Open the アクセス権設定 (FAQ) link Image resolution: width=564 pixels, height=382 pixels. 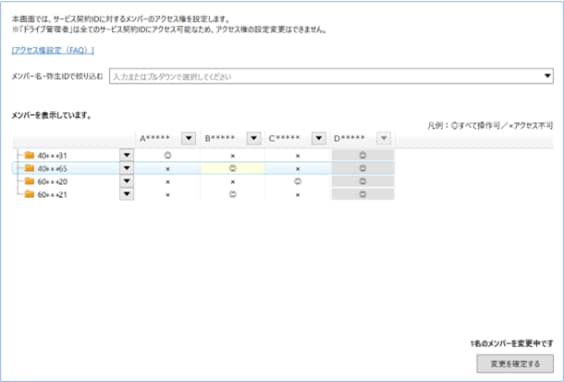click(53, 50)
